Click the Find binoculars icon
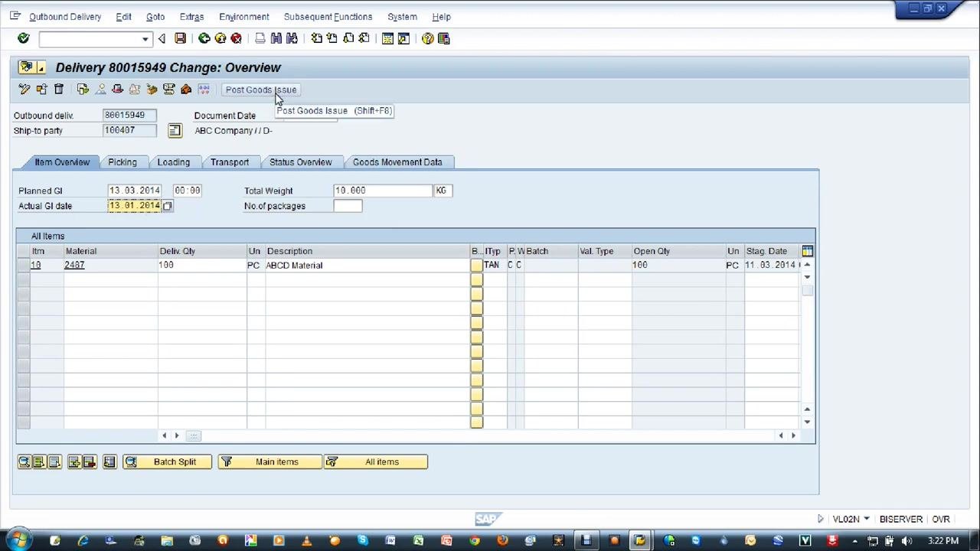Screen dimensions: 980x551 pos(276,38)
